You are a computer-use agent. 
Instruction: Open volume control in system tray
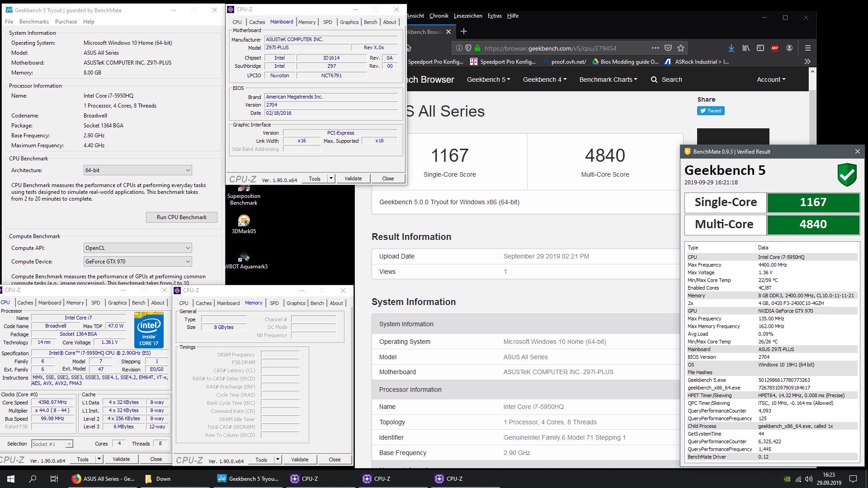(x=809, y=479)
